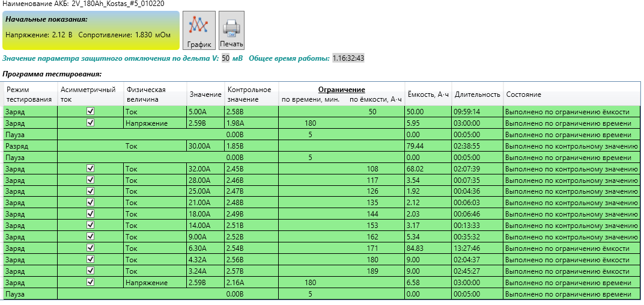The height and width of the screenshot is (305, 644).
Task: Click the 6.58 capacity cell
Action: [428, 283]
